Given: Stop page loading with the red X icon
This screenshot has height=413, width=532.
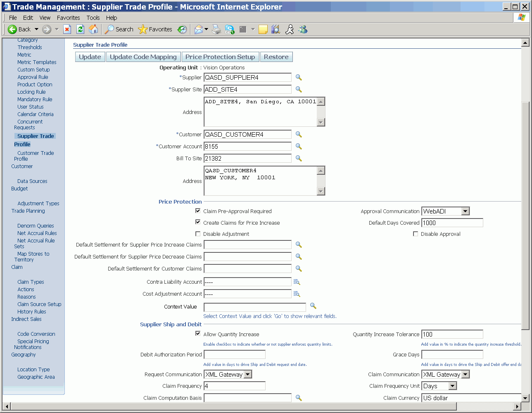Looking at the screenshot, I should (x=67, y=29).
